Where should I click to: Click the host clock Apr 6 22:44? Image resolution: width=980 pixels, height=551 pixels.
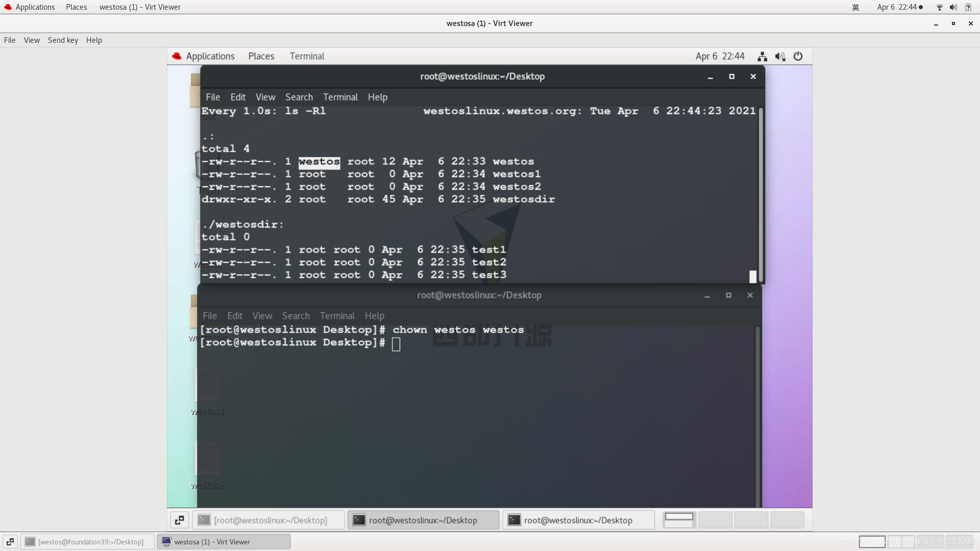900,7
